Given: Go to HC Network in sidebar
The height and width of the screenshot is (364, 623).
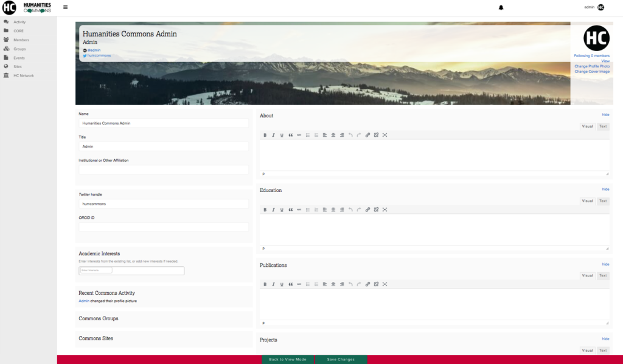Looking at the screenshot, I should click(24, 75).
